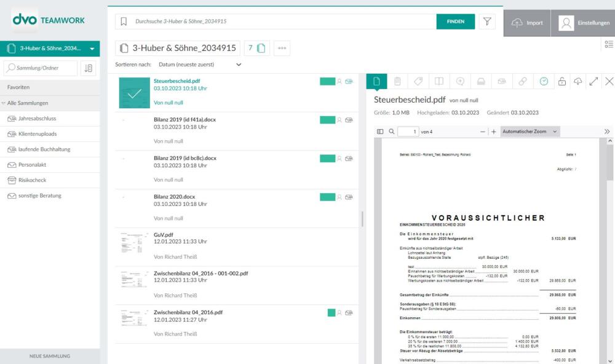Screen dimensions: 615x364
Task: Download the document using the cloud icon
Action: 577,81
